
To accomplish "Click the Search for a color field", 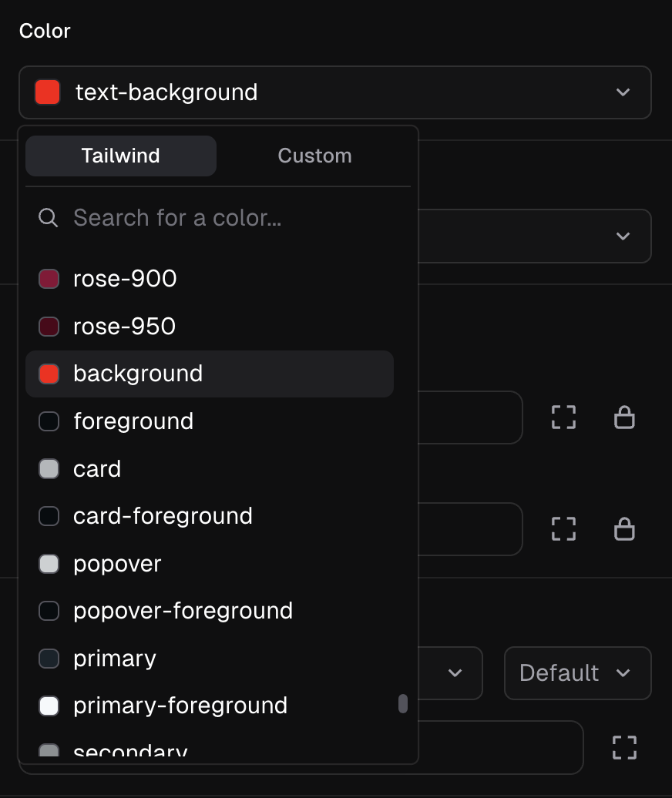I will point(231,218).
